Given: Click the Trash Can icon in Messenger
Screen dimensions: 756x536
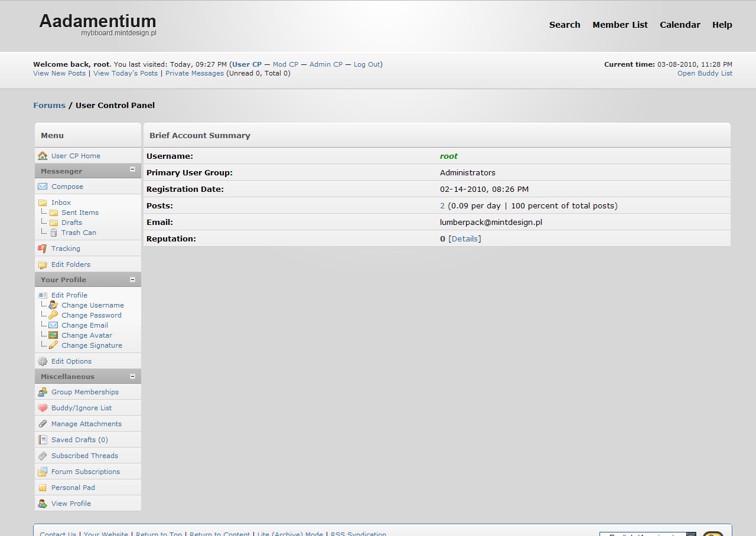Looking at the screenshot, I should [x=53, y=233].
